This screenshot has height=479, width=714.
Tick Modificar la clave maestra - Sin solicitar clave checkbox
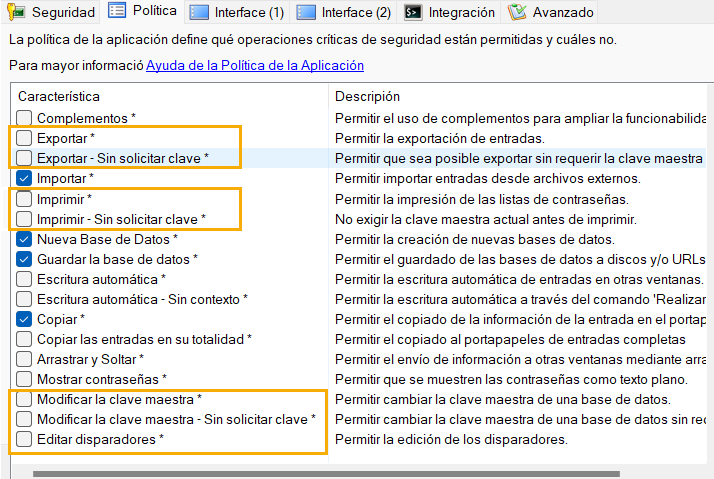[x=24, y=419]
